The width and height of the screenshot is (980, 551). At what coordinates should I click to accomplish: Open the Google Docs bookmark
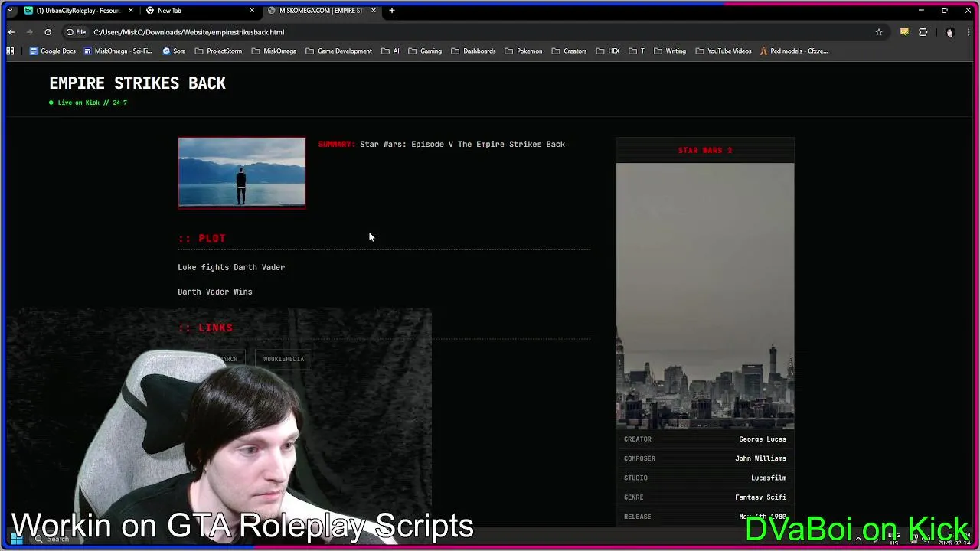click(52, 51)
